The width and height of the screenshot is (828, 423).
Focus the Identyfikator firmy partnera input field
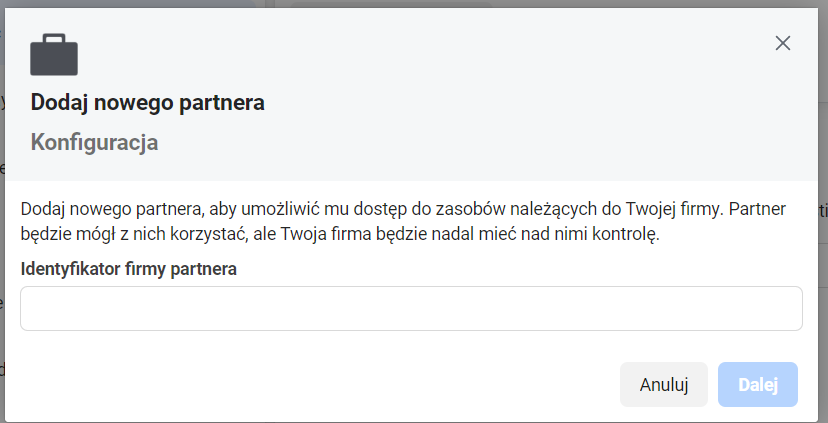tap(411, 308)
